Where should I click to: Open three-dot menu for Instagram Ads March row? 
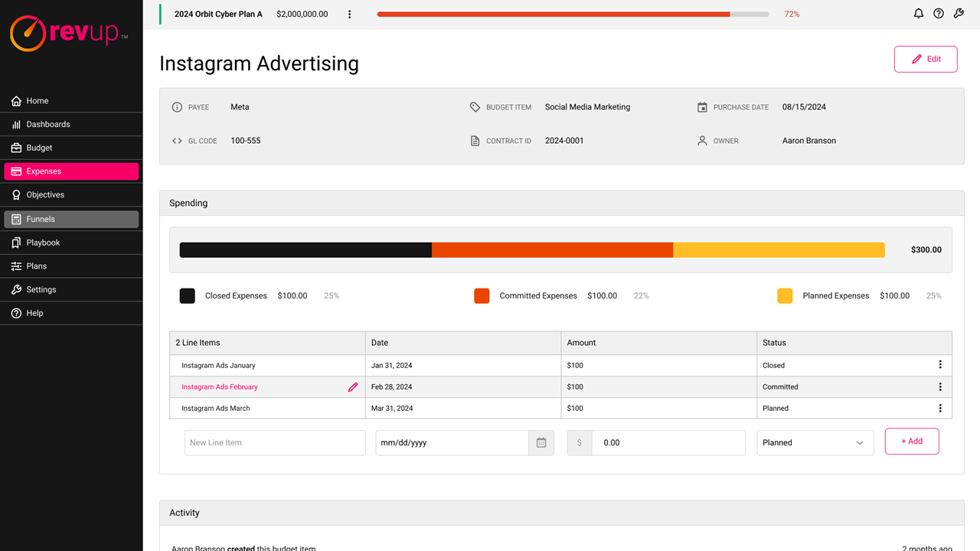[940, 408]
